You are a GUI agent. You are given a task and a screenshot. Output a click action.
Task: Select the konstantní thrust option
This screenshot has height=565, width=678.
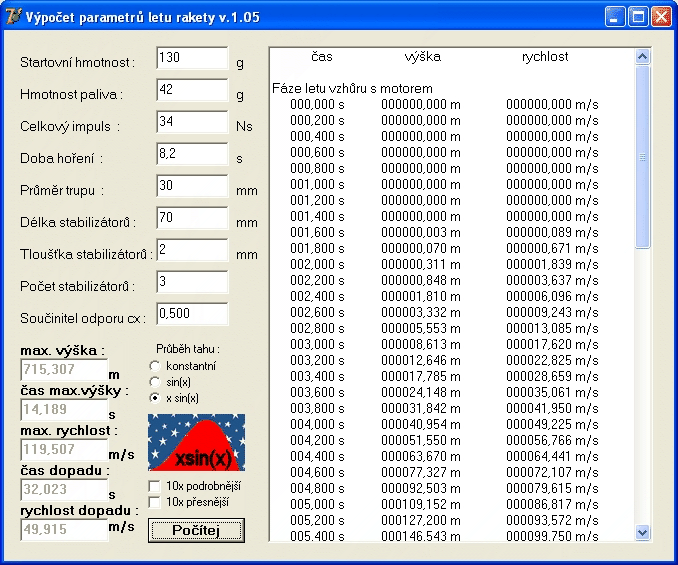coord(154,366)
